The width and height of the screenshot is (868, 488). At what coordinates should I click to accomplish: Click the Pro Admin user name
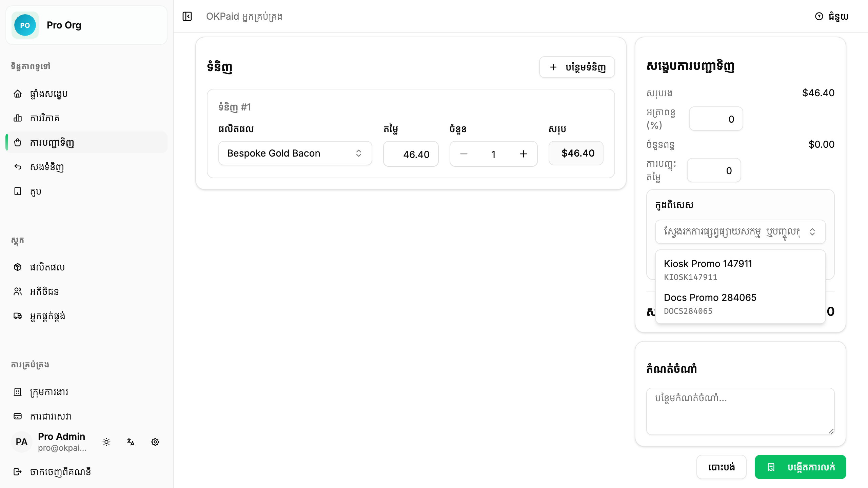pos(61,436)
